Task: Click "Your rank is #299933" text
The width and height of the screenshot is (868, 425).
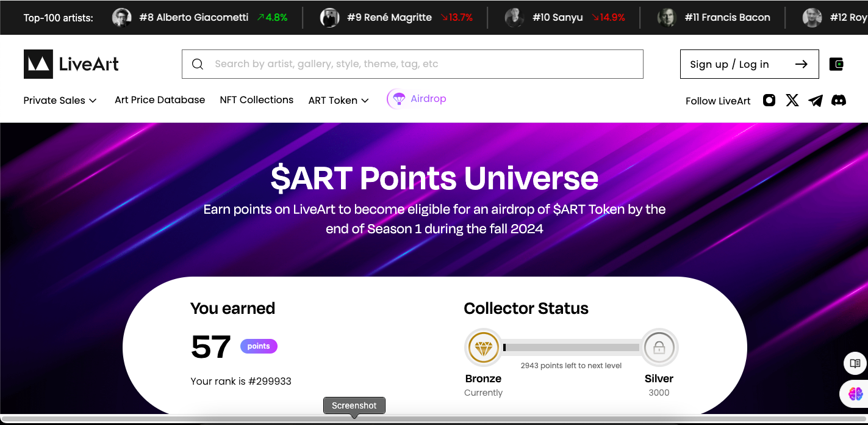Action: pyautogui.click(x=241, y=381)
